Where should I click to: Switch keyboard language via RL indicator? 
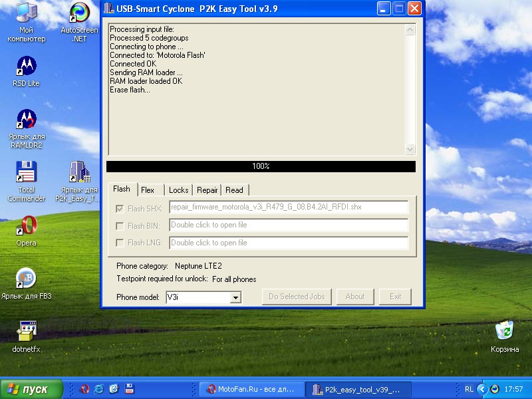coord(469,389)
